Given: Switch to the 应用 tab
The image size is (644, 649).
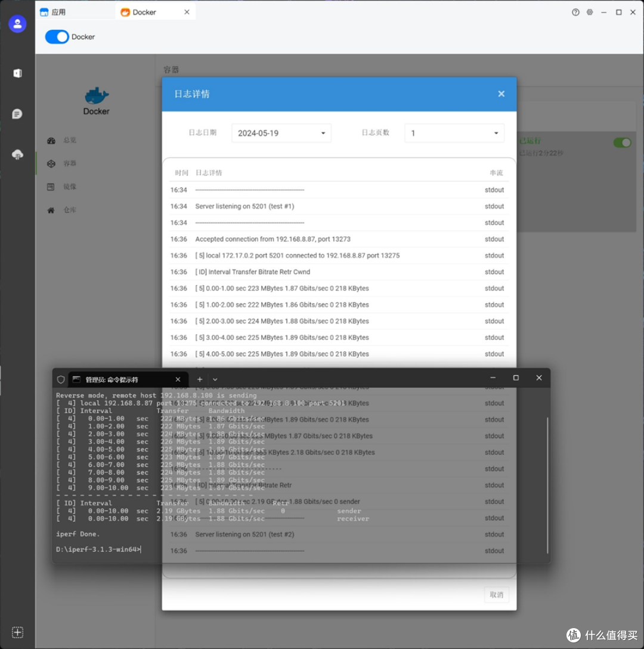Looking at the screenshot, I should [76, 12].
